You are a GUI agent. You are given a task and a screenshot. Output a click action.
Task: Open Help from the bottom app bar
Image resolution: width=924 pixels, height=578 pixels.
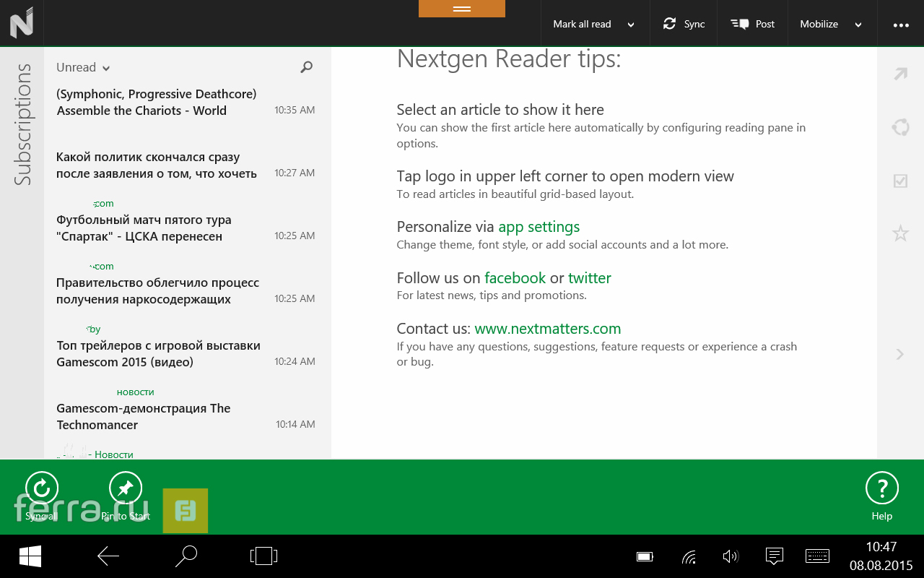[881, 489]
